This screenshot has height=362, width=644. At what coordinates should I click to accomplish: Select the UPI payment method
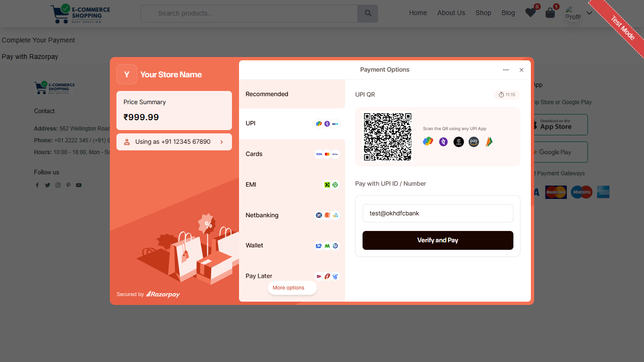click(x=292, y=123)
